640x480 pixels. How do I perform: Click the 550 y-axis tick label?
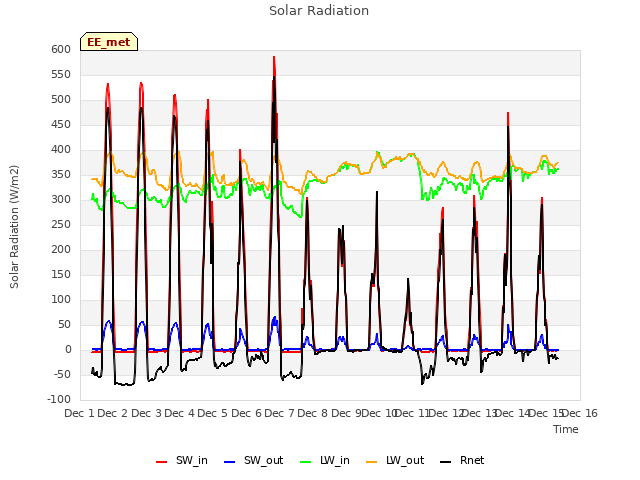[x=61, y=74]
